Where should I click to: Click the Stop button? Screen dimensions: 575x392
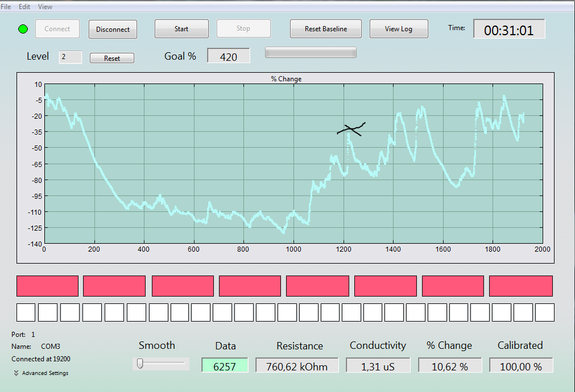(x=243, y=28)
